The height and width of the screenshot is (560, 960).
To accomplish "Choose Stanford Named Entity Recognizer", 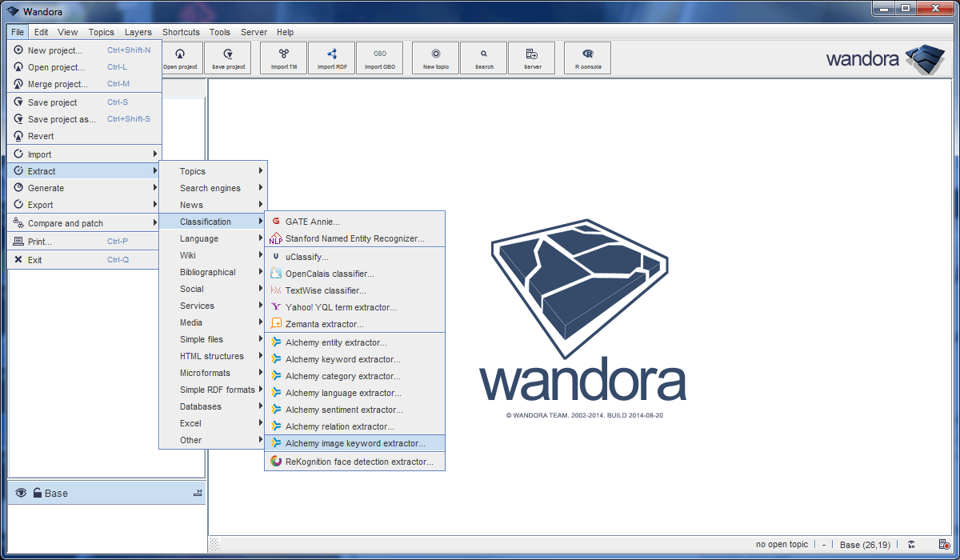I will click(x=354, y=238).
